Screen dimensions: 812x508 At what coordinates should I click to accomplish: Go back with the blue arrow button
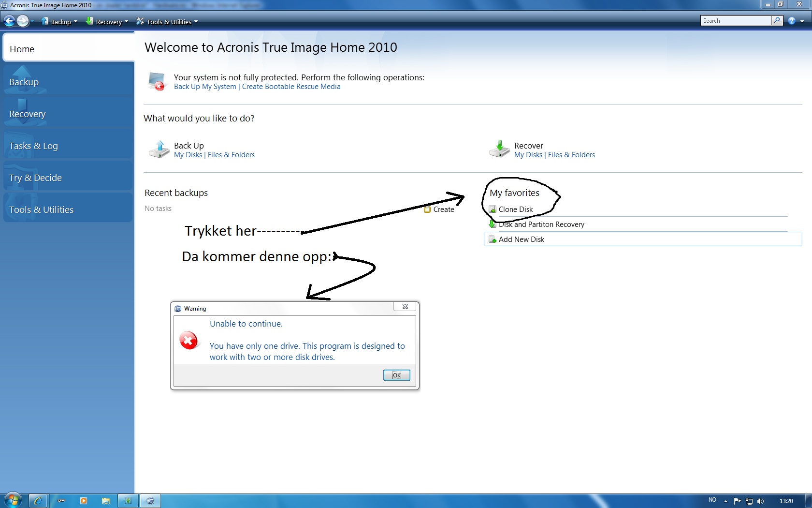pos(9,21)
